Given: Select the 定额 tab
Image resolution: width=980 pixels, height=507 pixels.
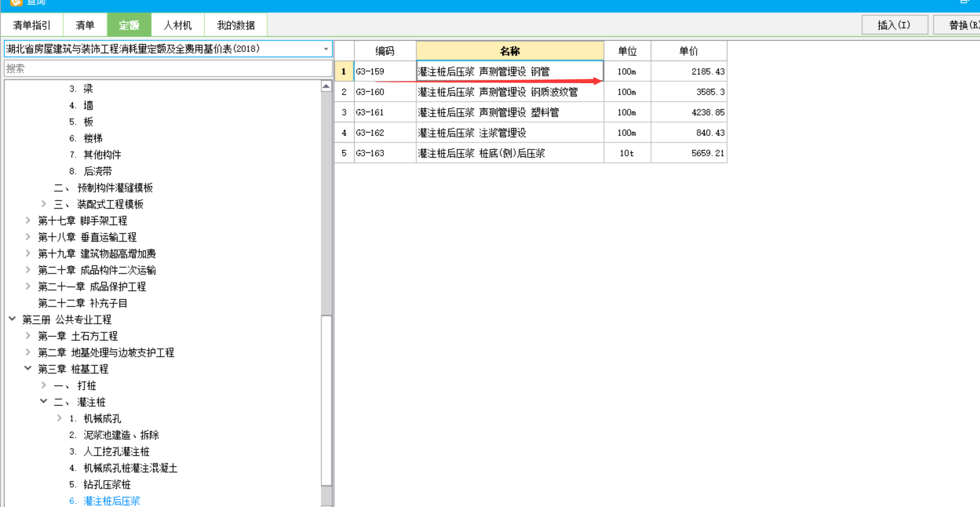Looking at the screenshot, I should coord(129,25).
